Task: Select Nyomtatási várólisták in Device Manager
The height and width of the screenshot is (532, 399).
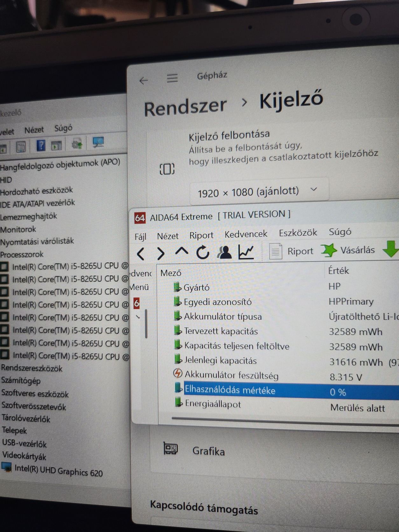Action: click(x=37, y=241)
